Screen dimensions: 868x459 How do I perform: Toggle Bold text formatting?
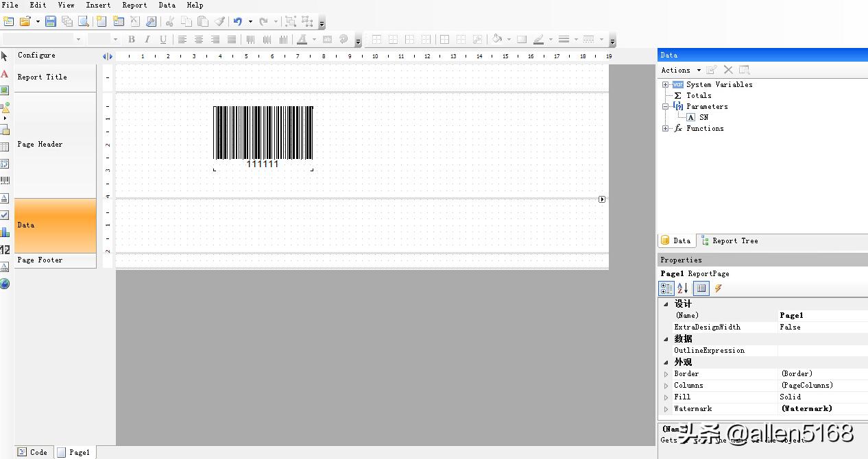click(x=132, y=40)
